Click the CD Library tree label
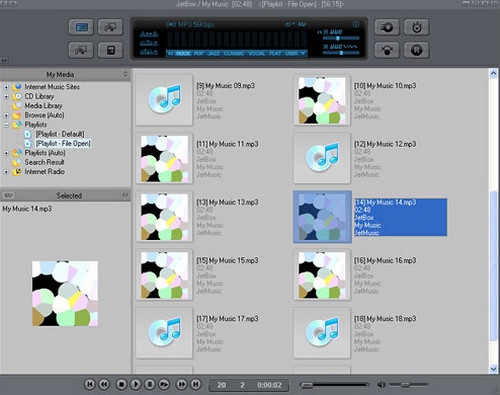Image resolution: width=500 pixels, height=395 pixels. 39,96
